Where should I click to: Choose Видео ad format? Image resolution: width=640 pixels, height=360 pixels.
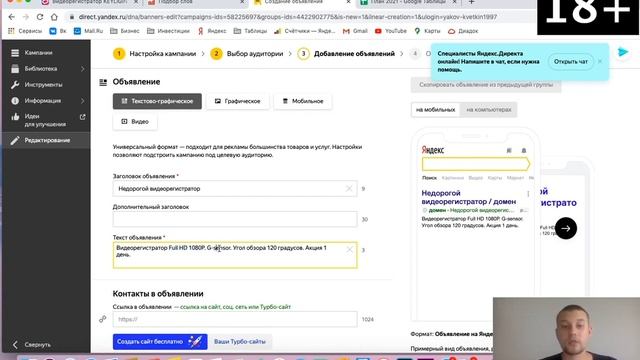pyautogui.click(x=135, y=122)
